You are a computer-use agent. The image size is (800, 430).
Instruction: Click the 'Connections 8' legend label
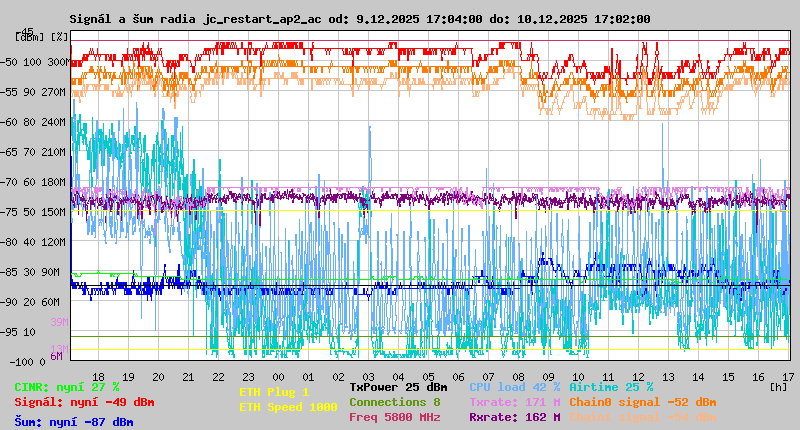(x=395, y=402)
